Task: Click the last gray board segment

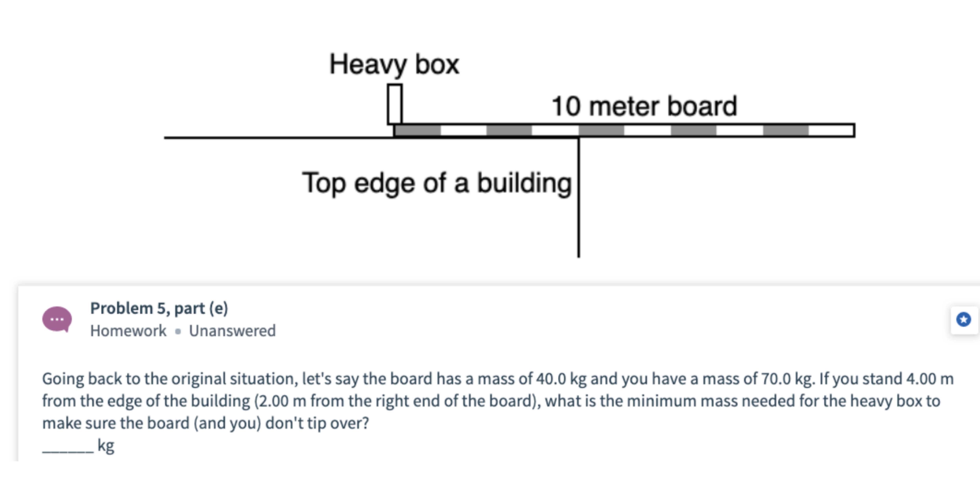Action: click(x=786, y=131)
